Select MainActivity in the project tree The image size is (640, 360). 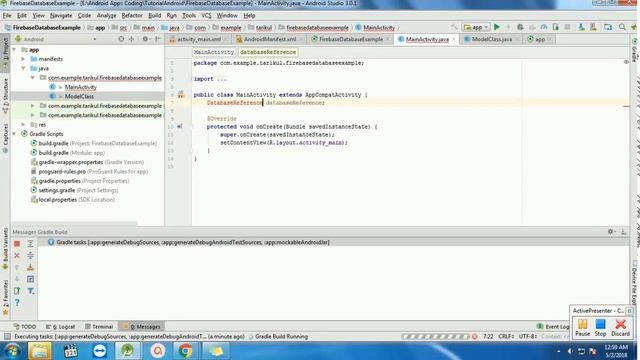(80, 87)
